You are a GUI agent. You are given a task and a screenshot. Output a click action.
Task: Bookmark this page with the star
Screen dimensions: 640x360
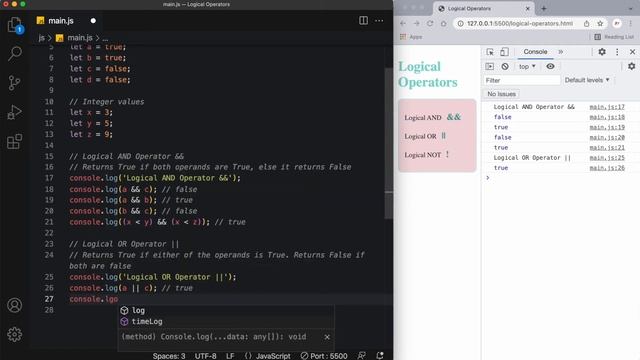pos(600,24)
